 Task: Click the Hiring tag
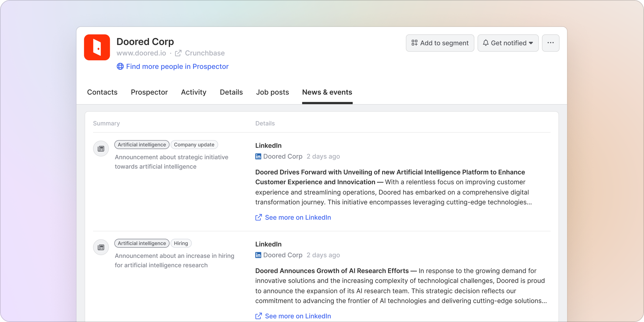[x=181, y=243]
